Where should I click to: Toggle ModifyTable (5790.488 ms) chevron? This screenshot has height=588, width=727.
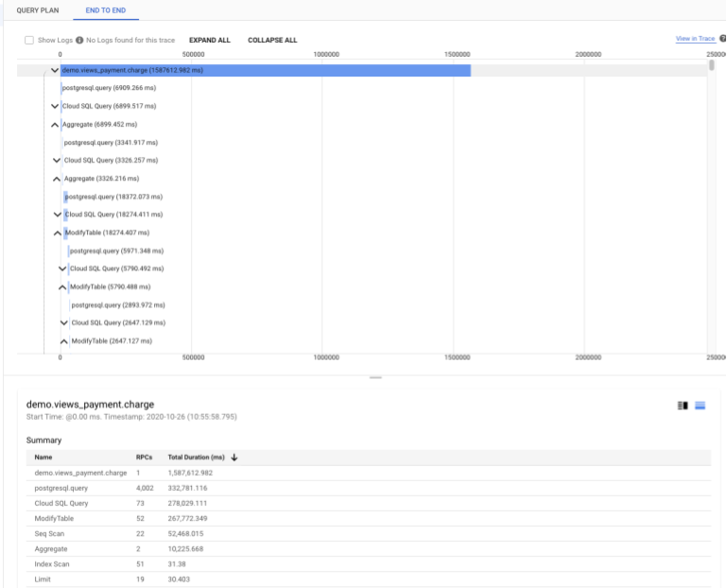tap(62, 287)
